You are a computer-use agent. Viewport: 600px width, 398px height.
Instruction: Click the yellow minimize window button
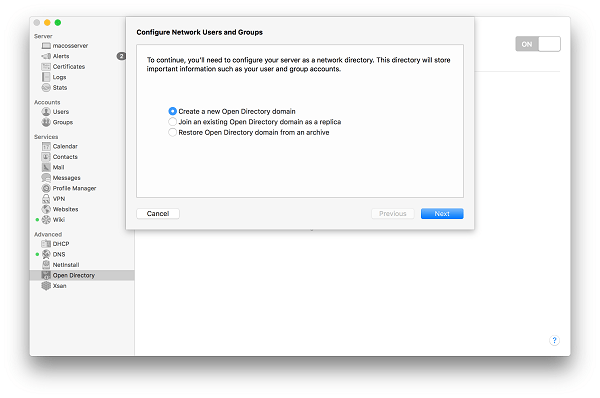click(47, 23)
